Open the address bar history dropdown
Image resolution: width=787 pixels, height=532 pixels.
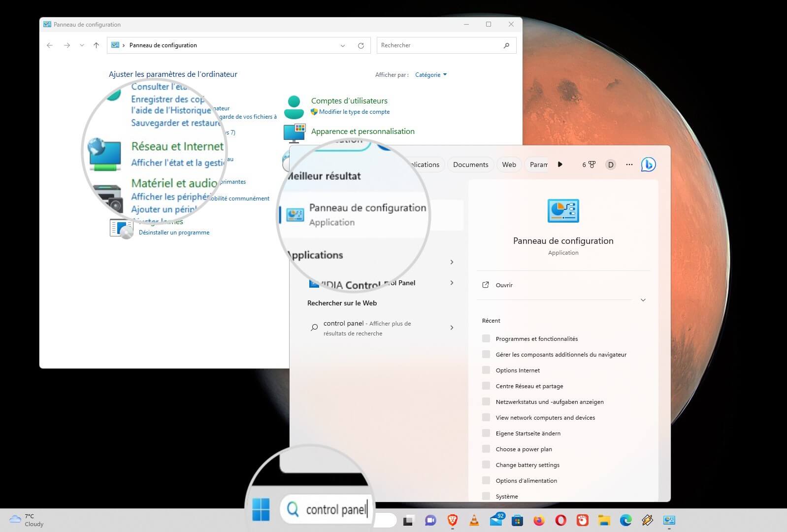(343, 45)
